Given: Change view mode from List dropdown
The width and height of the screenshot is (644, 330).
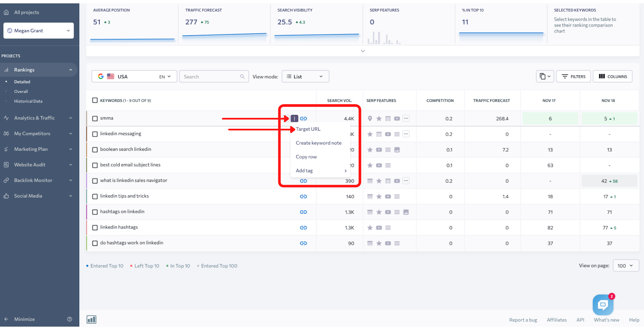Looking at the screenshot, I should coord(305,76).
